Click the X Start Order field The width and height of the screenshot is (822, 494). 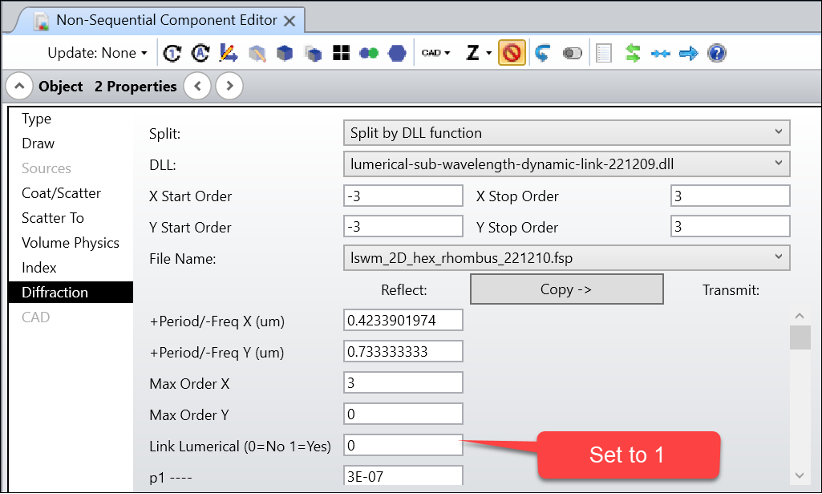403,196
